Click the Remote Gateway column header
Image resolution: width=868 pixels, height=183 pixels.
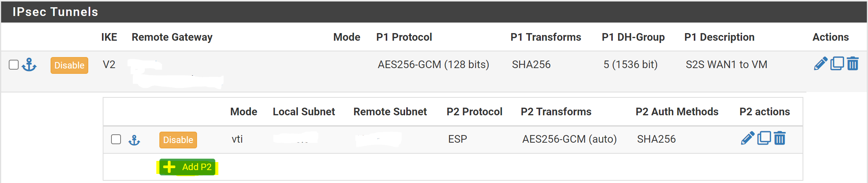tap(172, 37)
